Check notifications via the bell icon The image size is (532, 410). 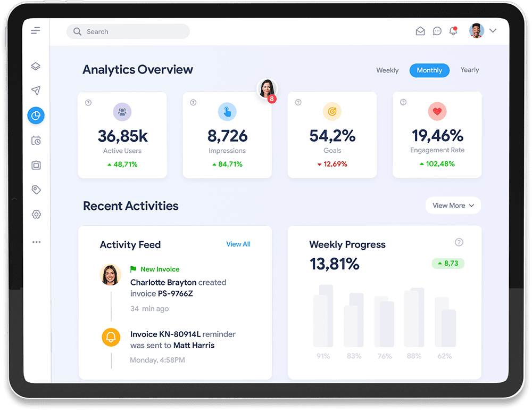(x=453, y=31)
